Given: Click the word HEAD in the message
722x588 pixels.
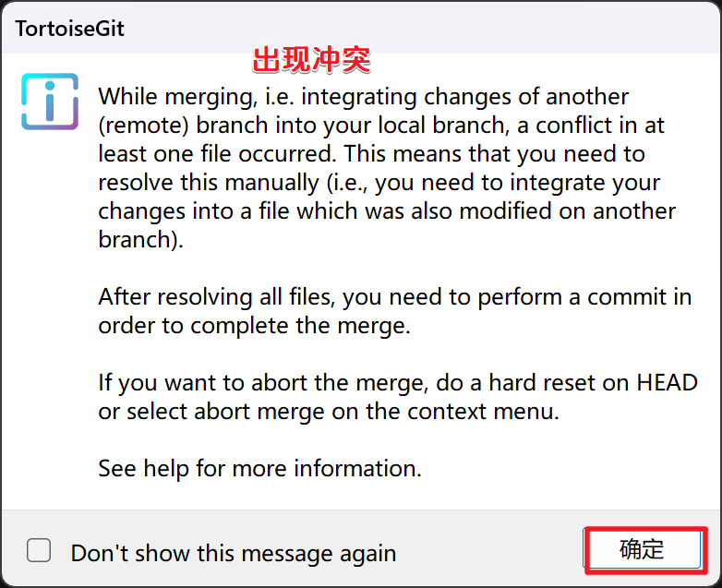Looking at the screenshot, I should (x=665, y=382).
